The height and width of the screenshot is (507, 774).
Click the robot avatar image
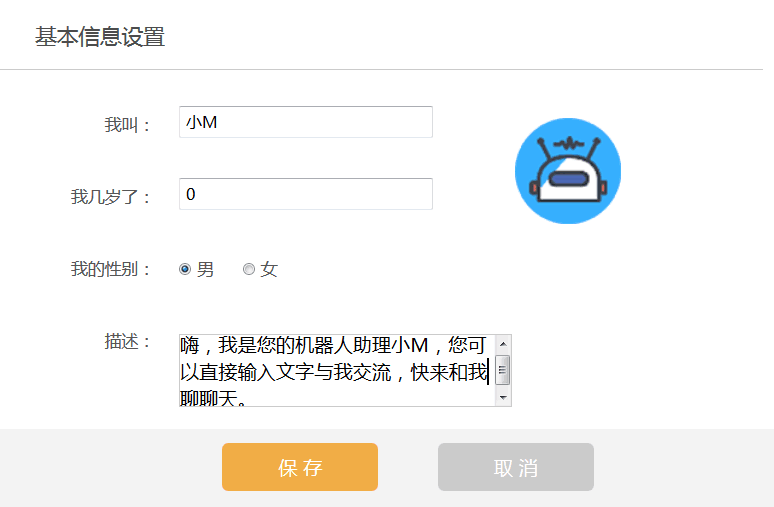(x=568, y=171)
